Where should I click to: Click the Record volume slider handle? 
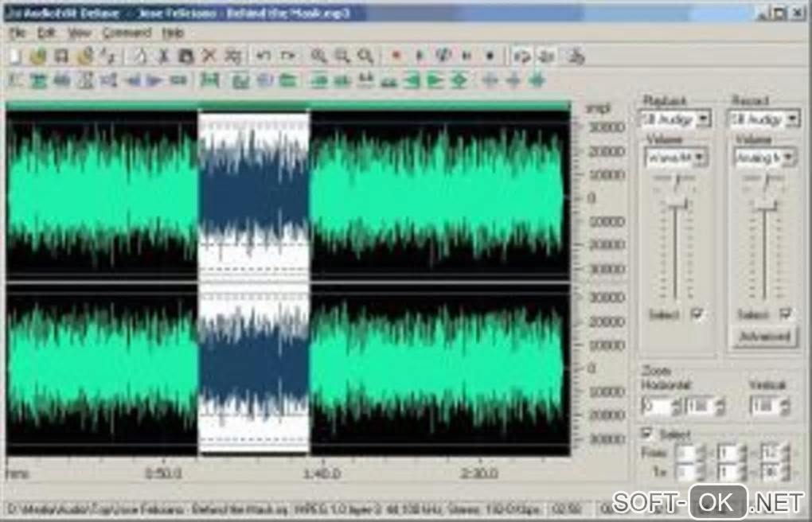[765, 205]
